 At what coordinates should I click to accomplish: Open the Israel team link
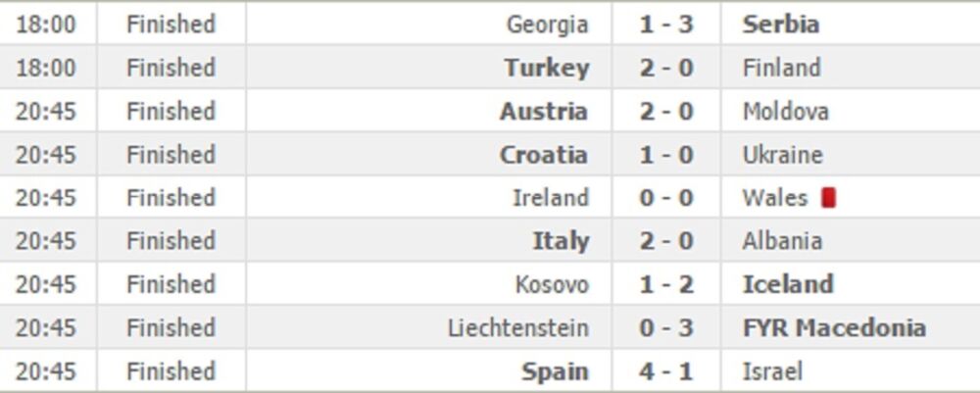tap(772, 371)
